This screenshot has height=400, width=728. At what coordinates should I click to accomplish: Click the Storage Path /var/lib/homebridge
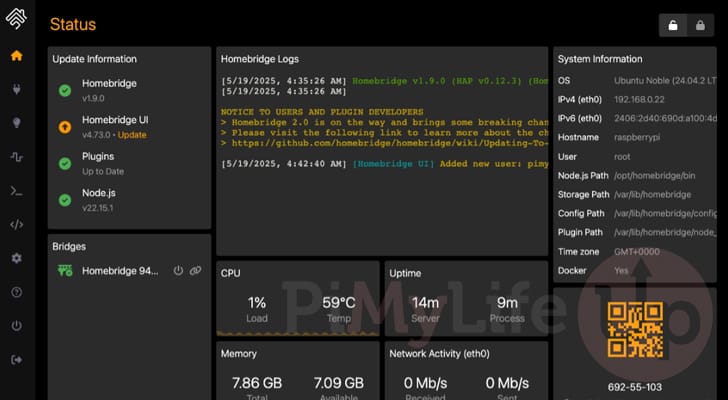652,195
